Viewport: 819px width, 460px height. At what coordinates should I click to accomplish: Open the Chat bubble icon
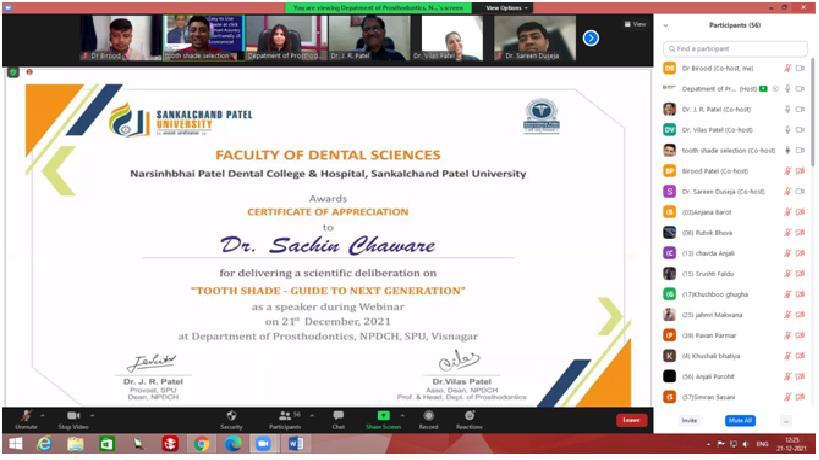point(338,416)
